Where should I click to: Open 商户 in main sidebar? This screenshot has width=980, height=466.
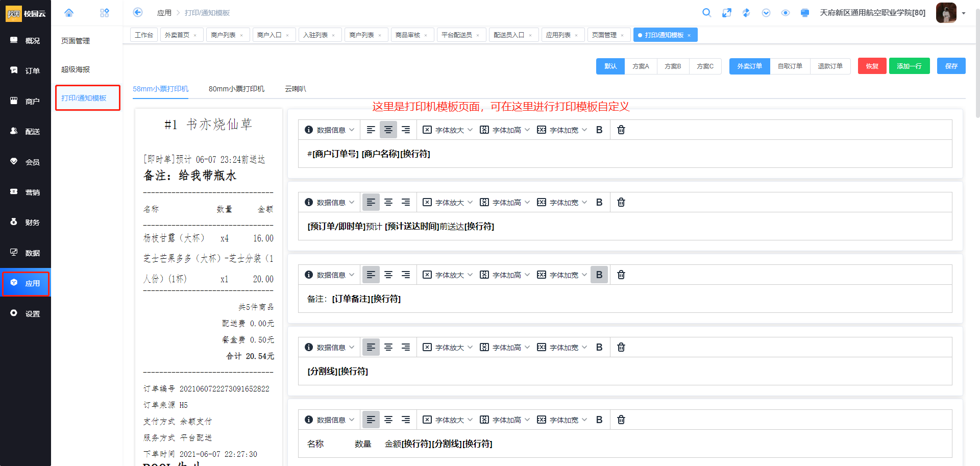(x=26, y=101)
